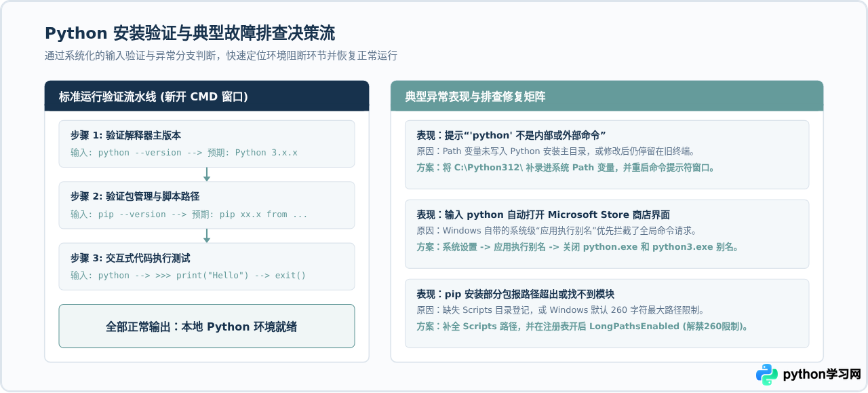868x393 pixels.
Task: Click the command line "输入: pip --version"
Action: point(189,214)
